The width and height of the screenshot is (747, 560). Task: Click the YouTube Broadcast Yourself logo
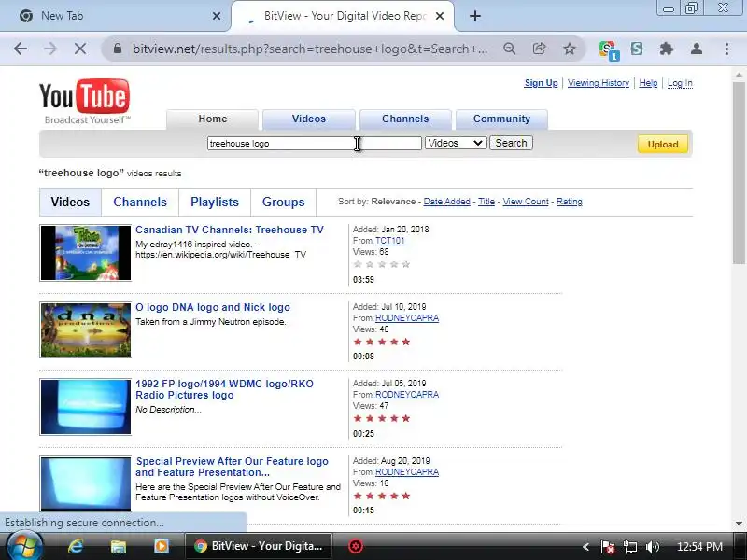[x=85, y=102]
